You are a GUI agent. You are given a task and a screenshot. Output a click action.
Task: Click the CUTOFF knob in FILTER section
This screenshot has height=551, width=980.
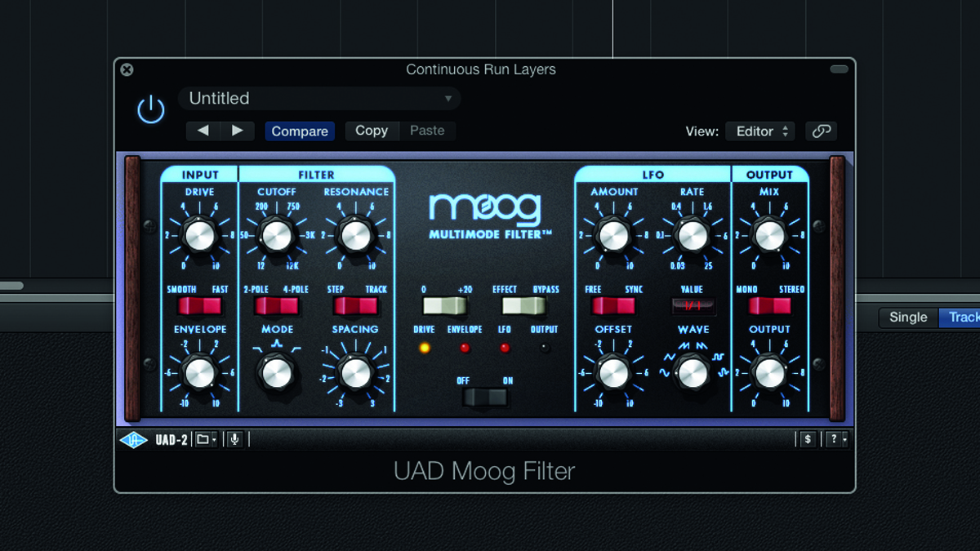click(x=276, y=235)
